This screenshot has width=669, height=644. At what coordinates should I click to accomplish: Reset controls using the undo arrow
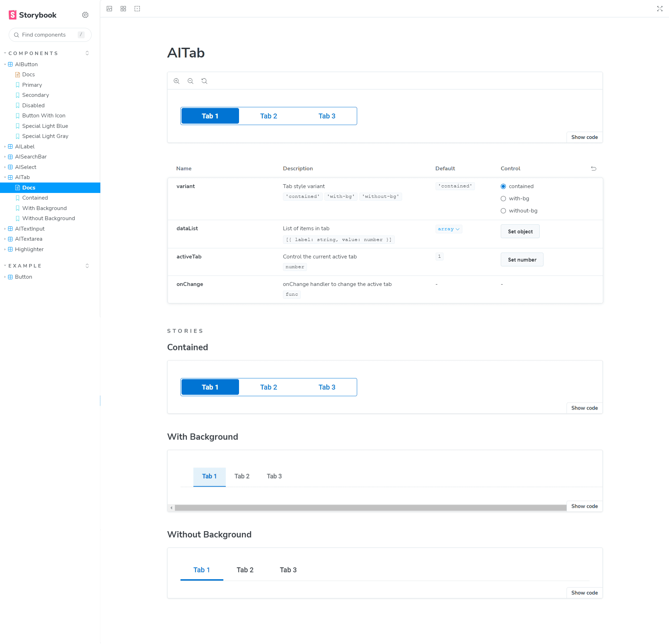pos(594,169)
